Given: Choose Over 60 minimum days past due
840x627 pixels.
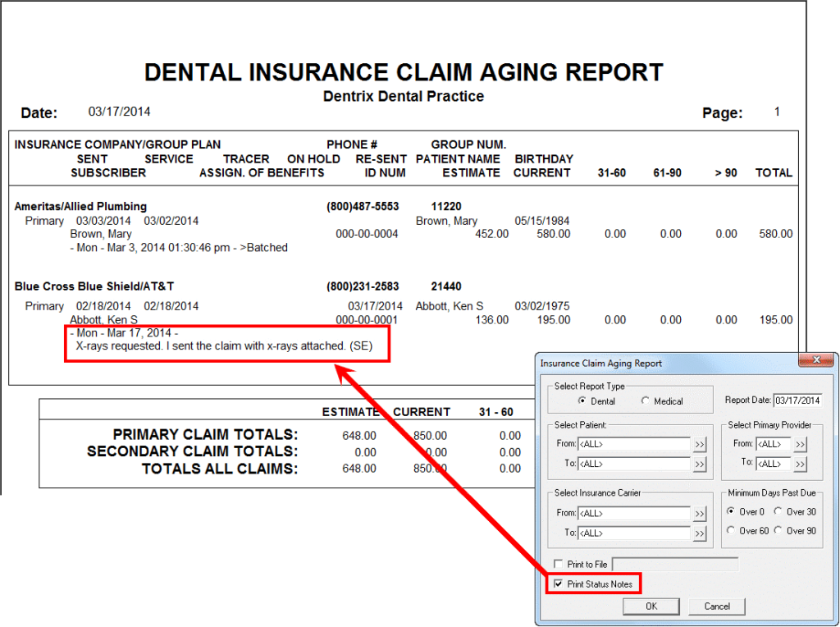Looking at the screenshot, I should (x=731, y=531).
